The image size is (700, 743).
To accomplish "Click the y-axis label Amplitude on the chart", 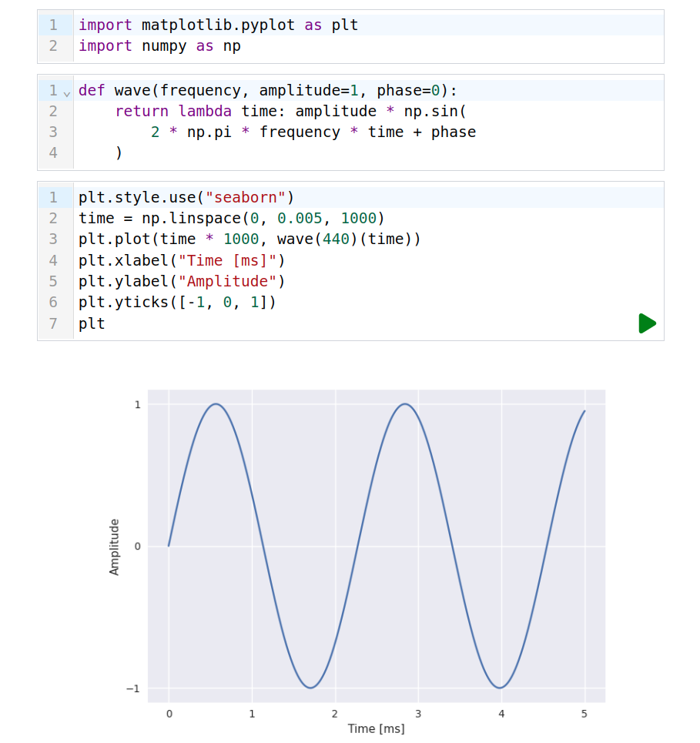I will (114, 546).
